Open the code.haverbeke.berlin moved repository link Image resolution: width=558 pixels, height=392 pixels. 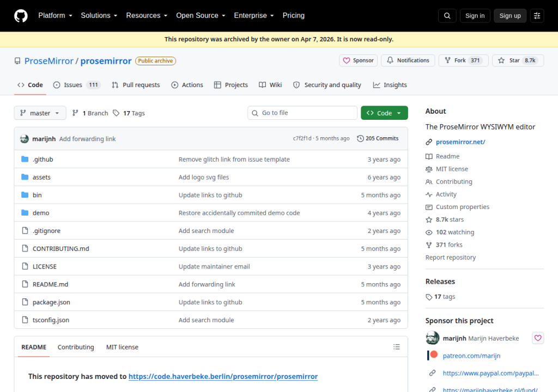click(223, 376)
